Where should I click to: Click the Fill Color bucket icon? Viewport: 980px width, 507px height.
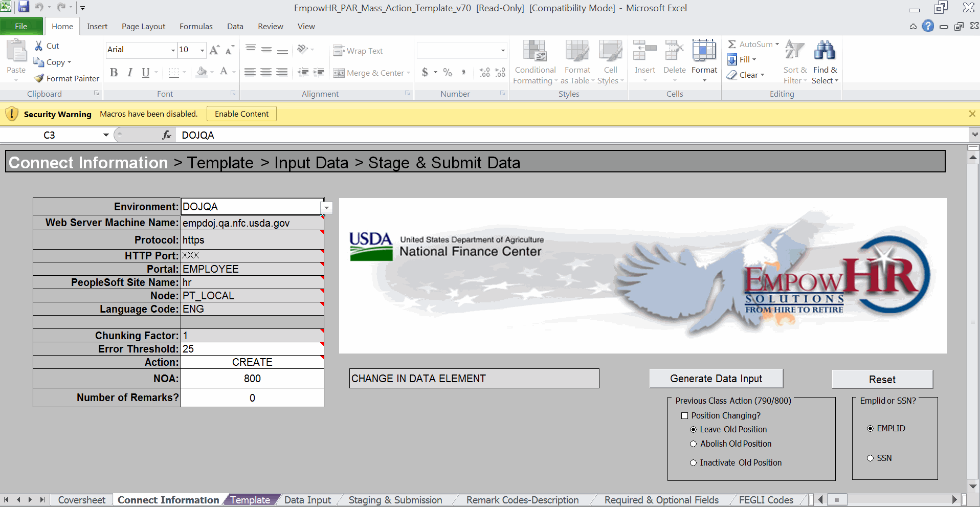pos(202,72)
